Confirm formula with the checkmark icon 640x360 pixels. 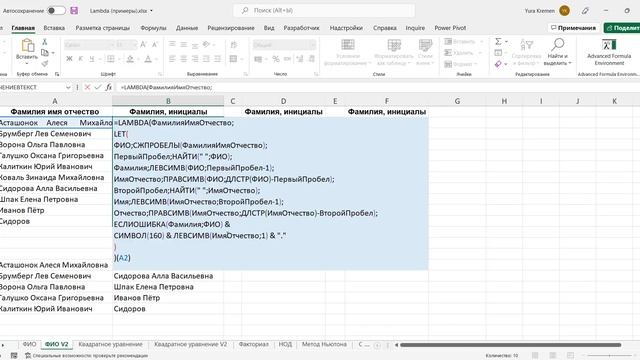click(98, 87)
